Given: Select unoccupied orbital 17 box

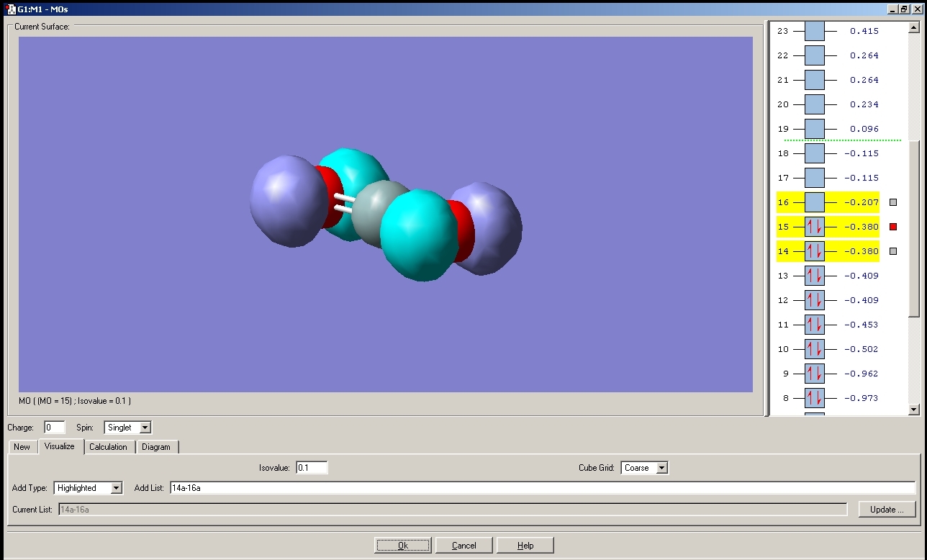Looking at the screenshot, I should point(814,178).
